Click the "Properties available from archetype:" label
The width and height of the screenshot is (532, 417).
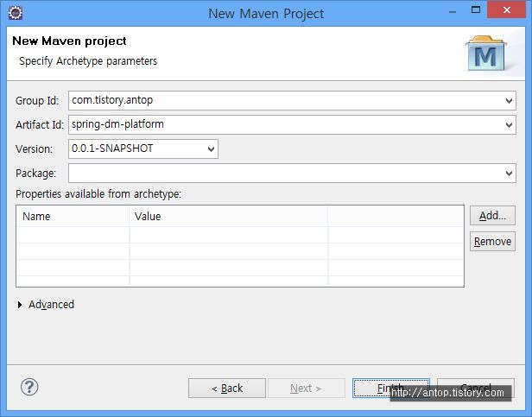[98, 194]
